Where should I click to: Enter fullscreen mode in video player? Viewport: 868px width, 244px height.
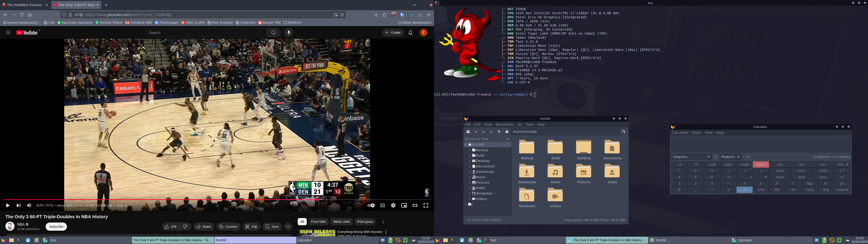pos(426,206)
